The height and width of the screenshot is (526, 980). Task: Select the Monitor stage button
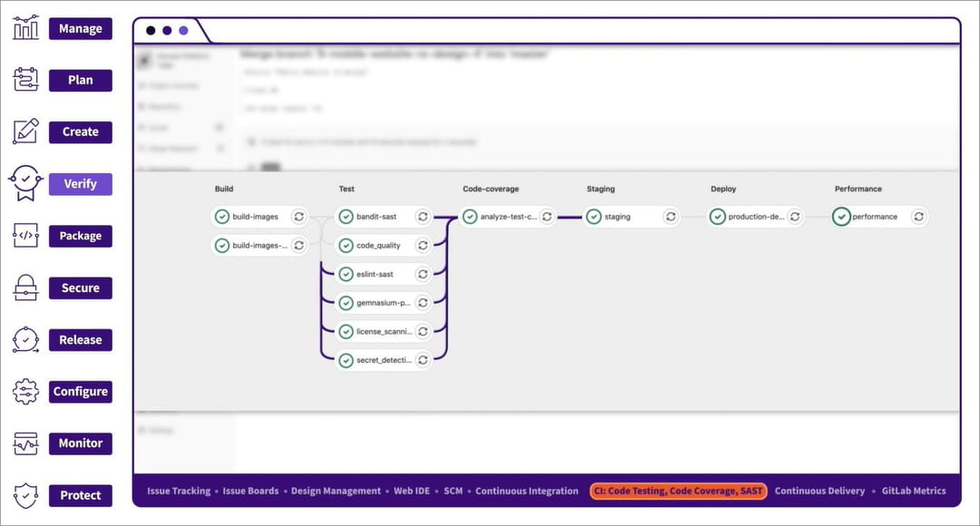click(x=81, y=443)
